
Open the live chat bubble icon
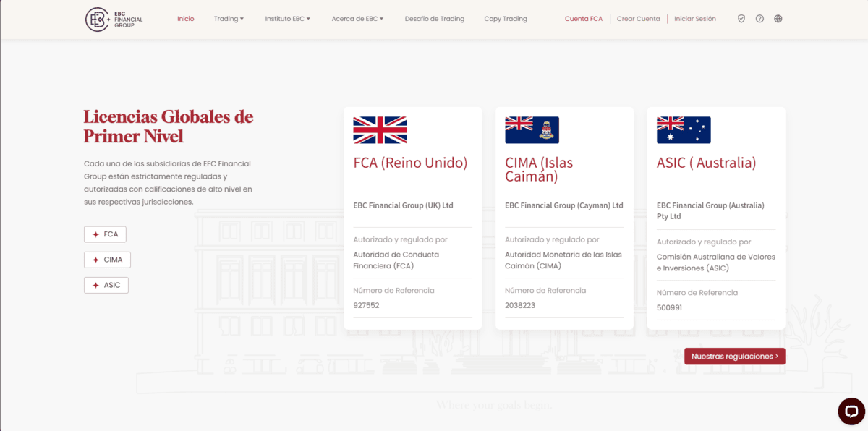pos(851,411)
